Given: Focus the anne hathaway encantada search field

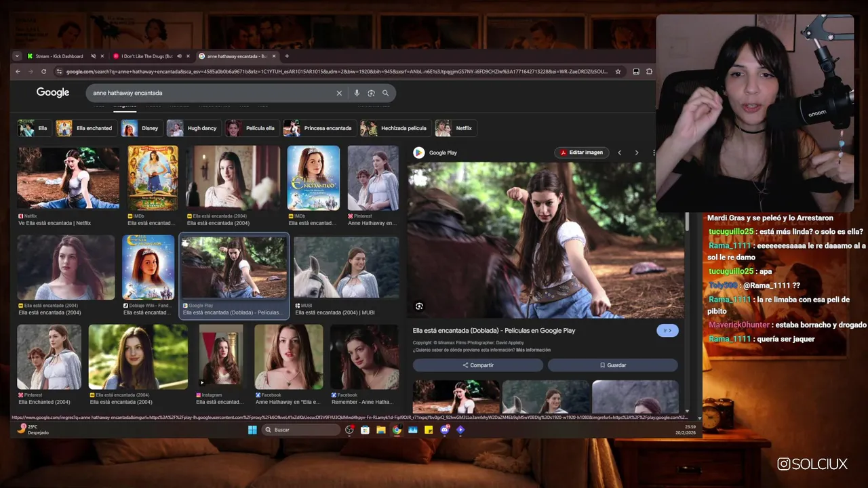Looking at the screenshot, I should pyautogui.click(x=212, y=93).
